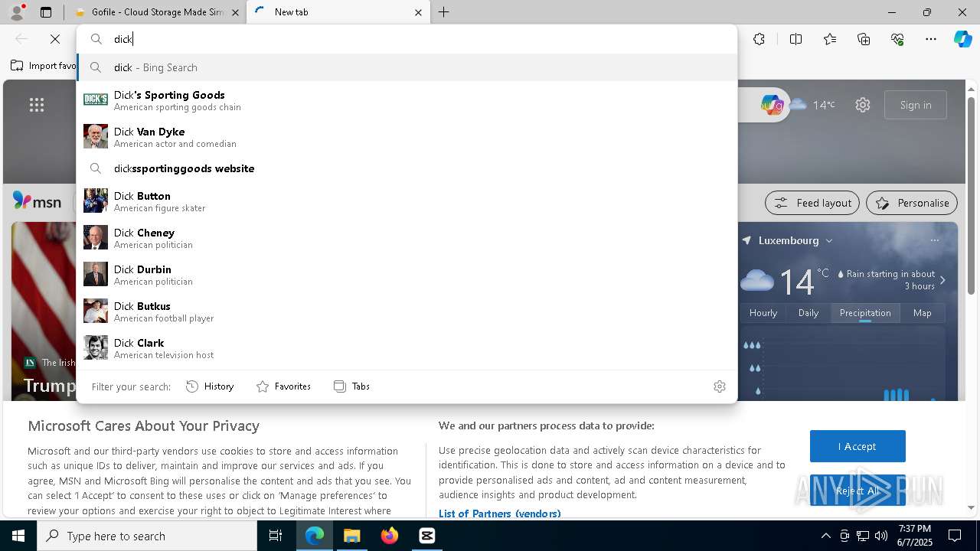Open the tab actions menu icon
This screenshot has height=551, width=980.
[x=46, y=12]
